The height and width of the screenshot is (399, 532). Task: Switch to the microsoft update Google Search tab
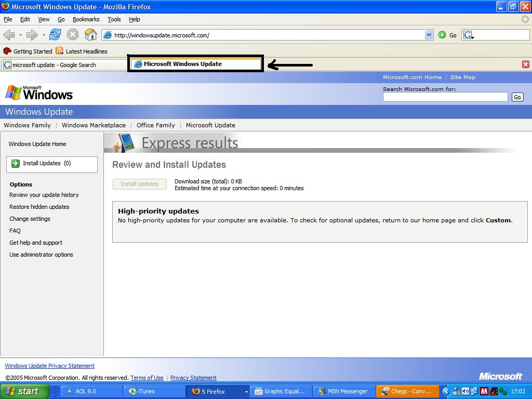click(x=64, y=65)
